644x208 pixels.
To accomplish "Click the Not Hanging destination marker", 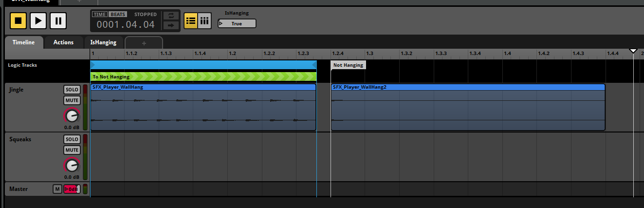I will pyautogui.click(x=348, y=65).
